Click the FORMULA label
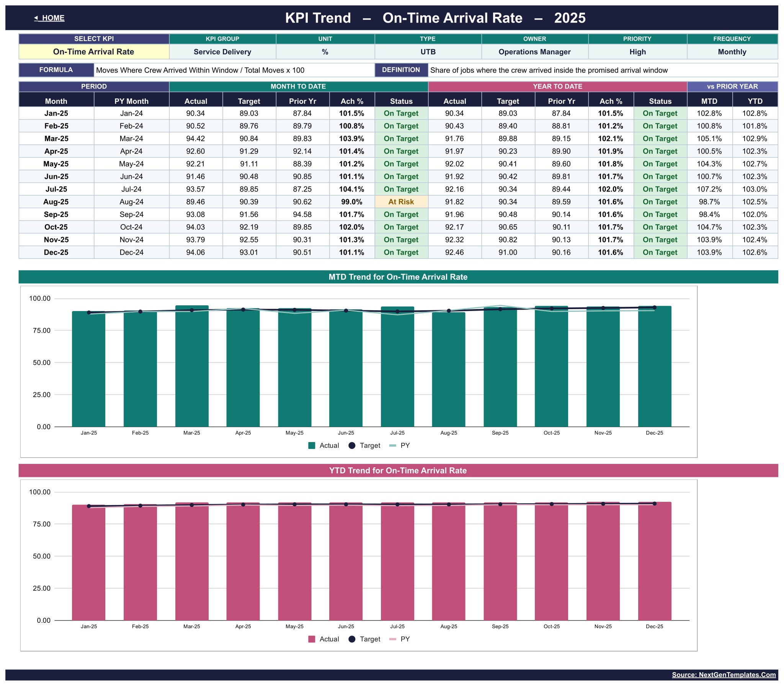784x686 pixels. [56, 70]
